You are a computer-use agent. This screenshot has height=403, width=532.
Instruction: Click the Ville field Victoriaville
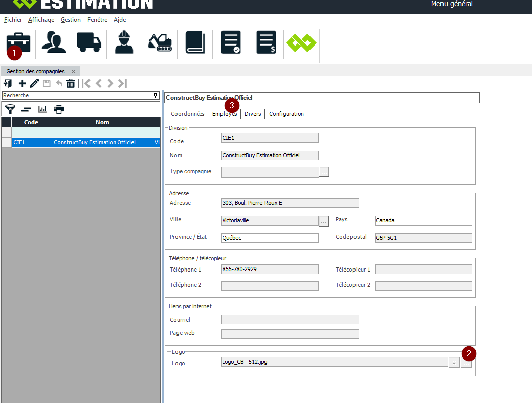pyautogui.click(x=270, y=220)
